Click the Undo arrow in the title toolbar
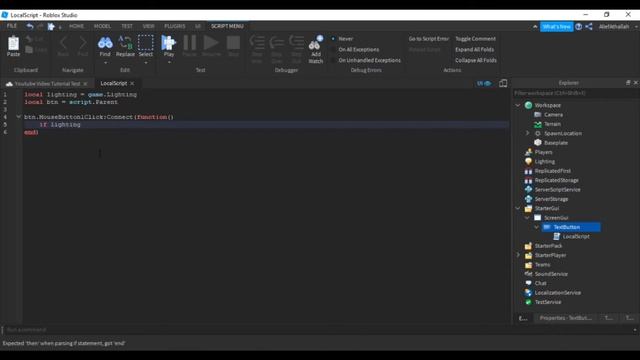The image size is (640, 360). coord(30,26)
